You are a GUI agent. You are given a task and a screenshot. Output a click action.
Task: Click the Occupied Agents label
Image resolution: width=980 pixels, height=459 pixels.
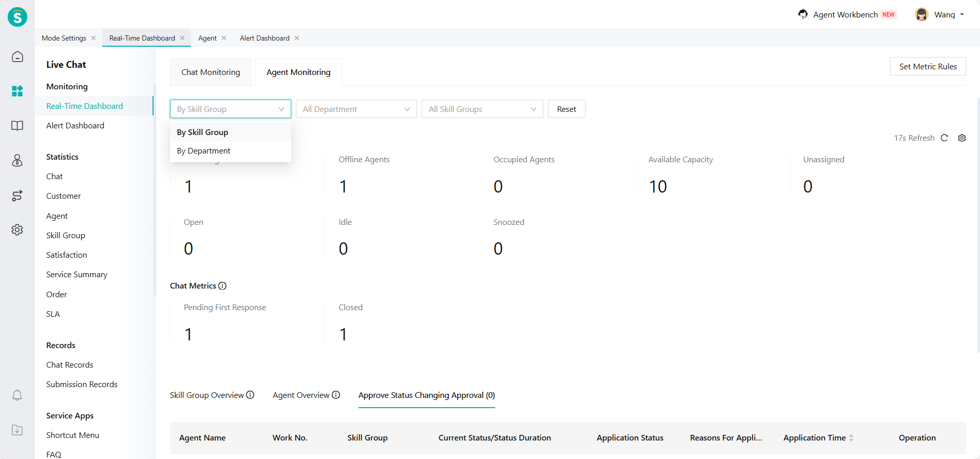pyautogui.click(x=524, y=159)
